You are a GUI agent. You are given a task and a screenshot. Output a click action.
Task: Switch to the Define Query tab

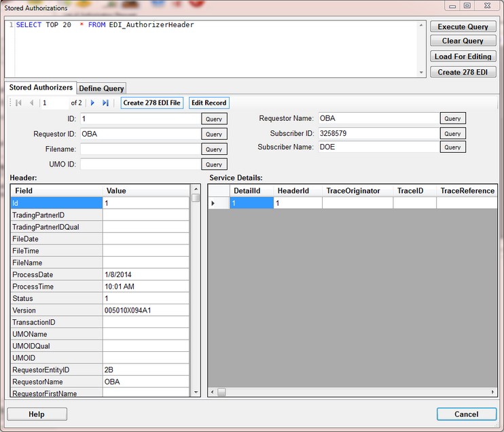(101, 88)
